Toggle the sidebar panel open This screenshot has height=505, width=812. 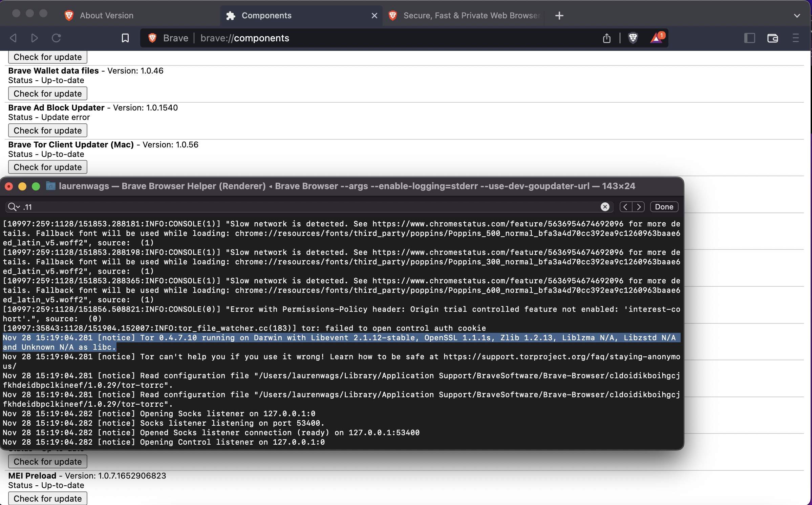[x=749, y=38]
